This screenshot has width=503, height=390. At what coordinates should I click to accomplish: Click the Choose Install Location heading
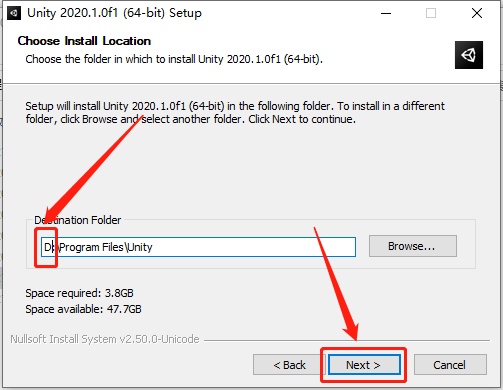coord(84,41)
